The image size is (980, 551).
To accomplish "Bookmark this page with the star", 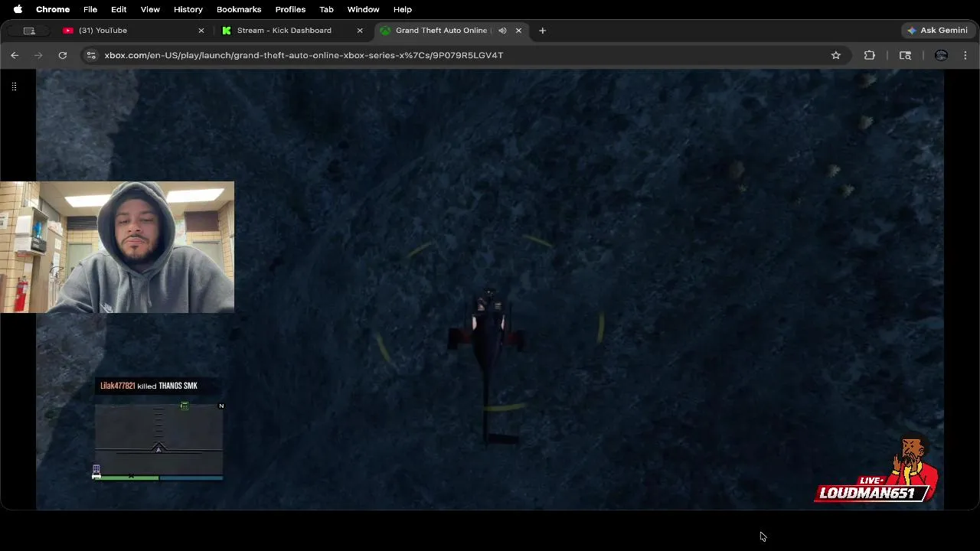I will click(x=836, y=55).
